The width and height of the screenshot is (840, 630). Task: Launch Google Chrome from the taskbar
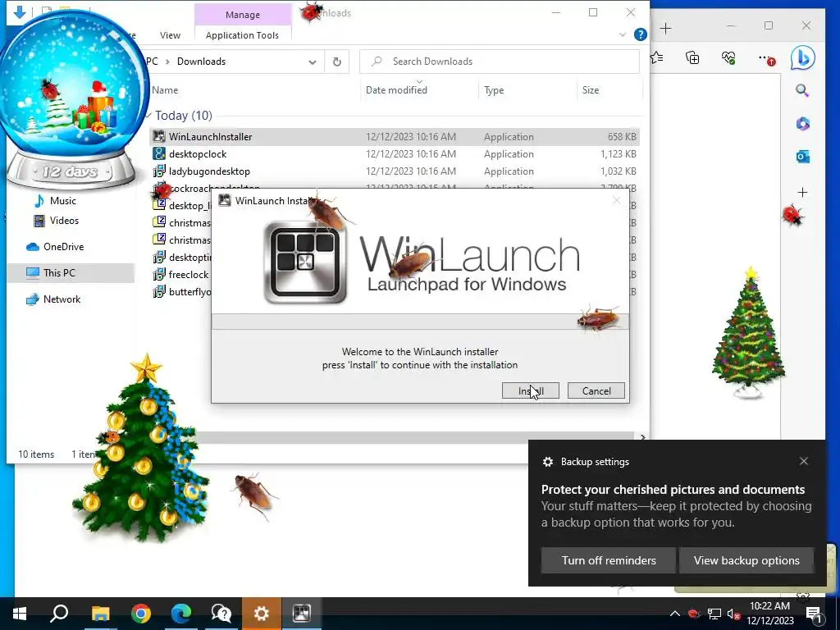point(141,614)
